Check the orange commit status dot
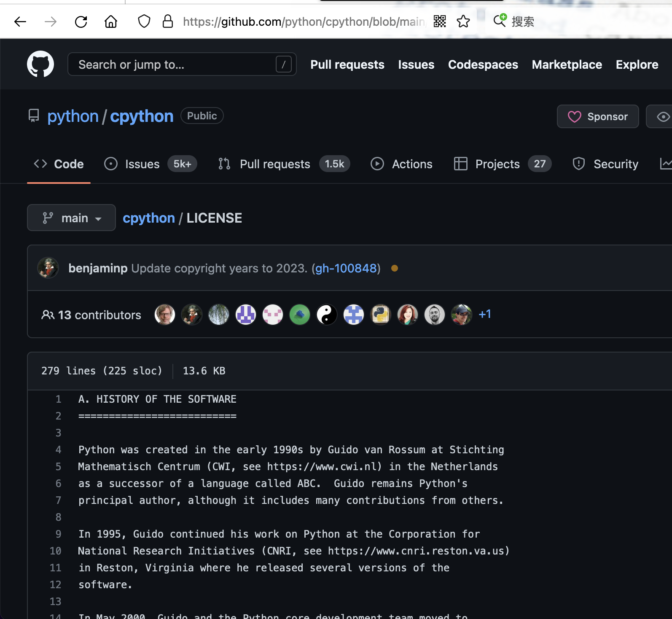 click(395, 268)
